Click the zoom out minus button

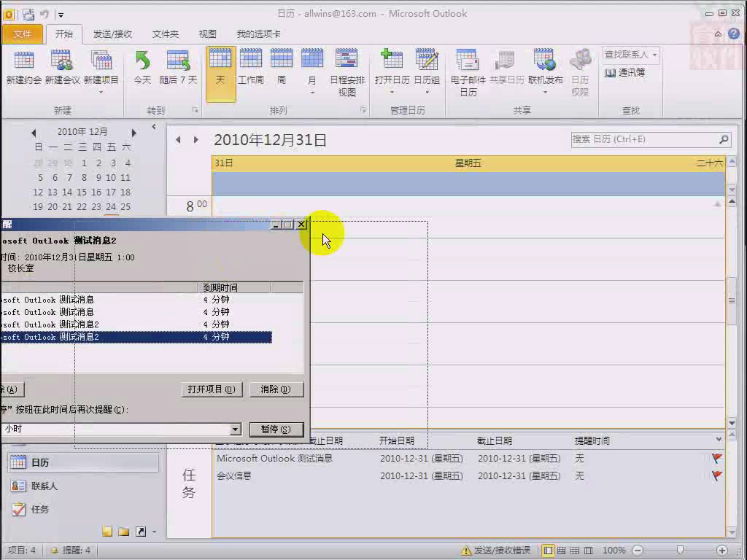[x=638, y=551]
